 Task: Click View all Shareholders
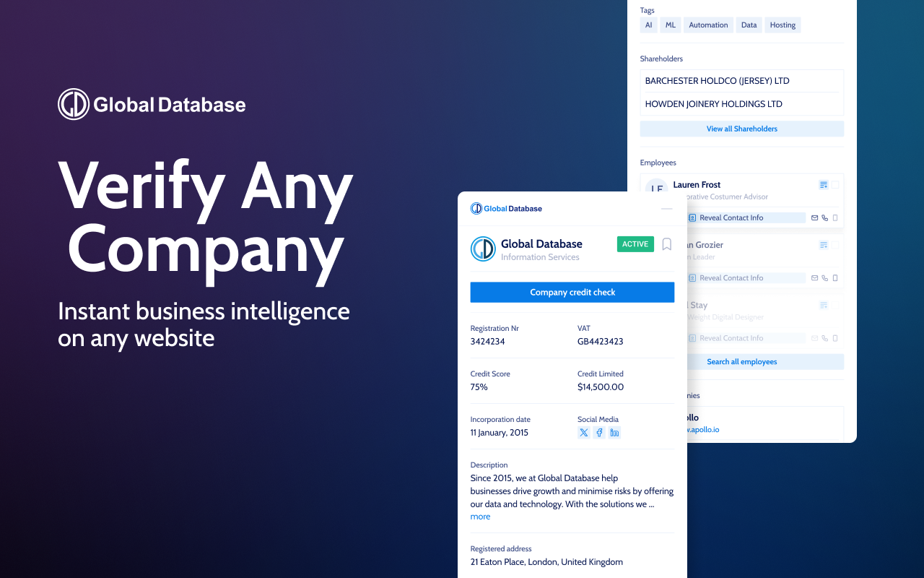click(x=741, y=129)
